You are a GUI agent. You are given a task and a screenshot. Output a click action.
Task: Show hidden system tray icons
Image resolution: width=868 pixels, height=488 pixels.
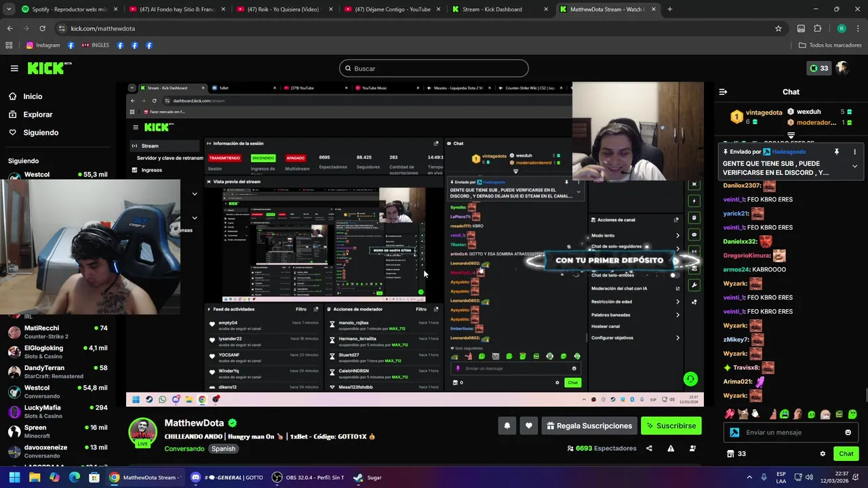pos(749,477)
